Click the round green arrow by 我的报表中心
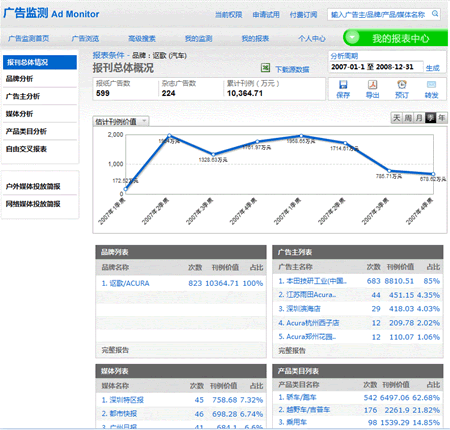450x430 pixels. tap(352, 37)
